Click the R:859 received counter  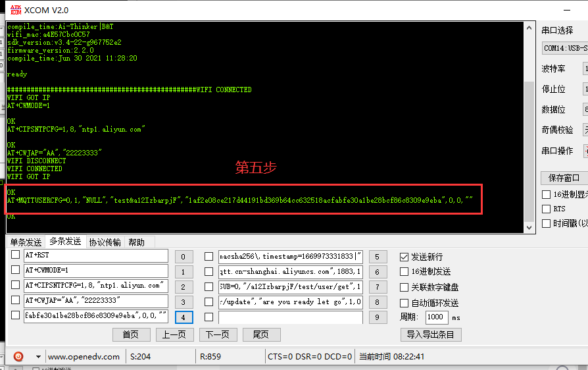[x=210, y=356]
